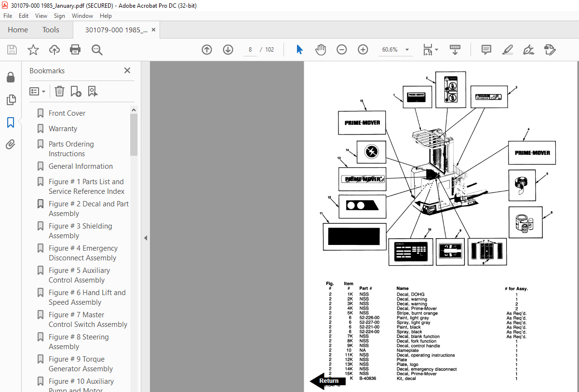
Task: Open the Attachments paperclip panel
Action: point(11,144)
